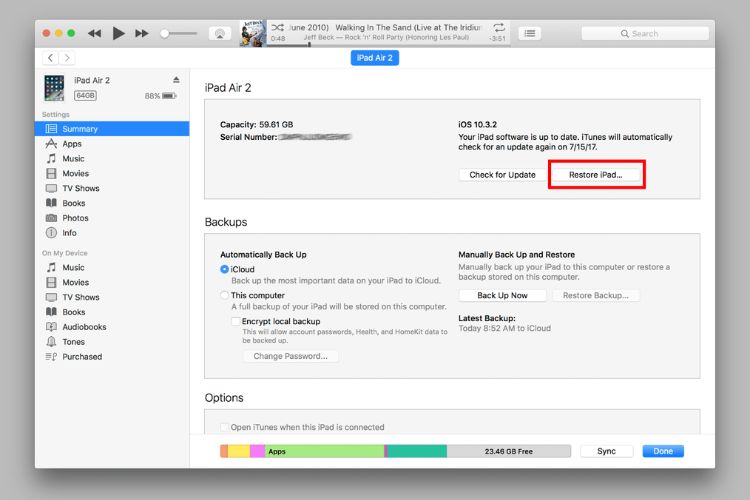Select This computer backup option
The width and height of the screenshot is (750, 500).
click(x=224, y=295)
